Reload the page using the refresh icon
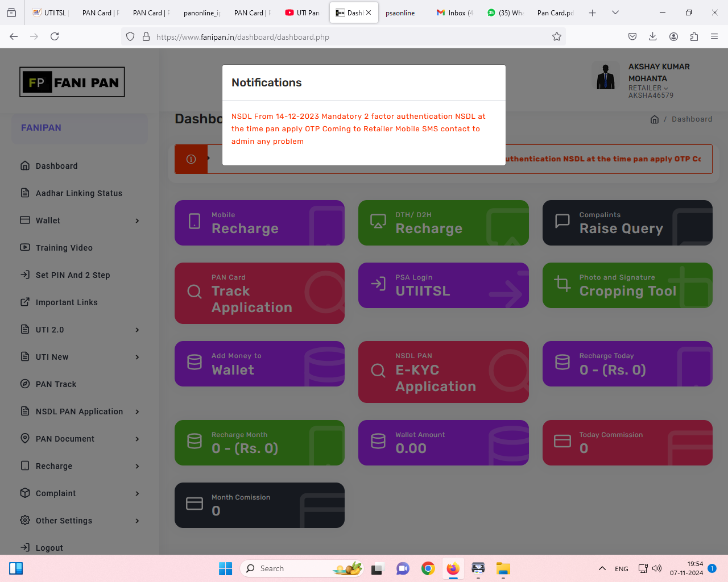 tap(55, 37)
